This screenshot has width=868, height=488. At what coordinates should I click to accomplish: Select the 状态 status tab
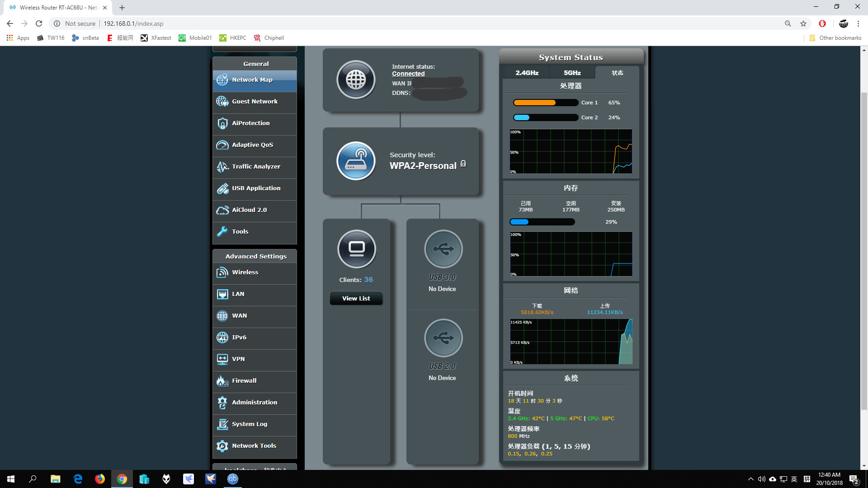[x=617, y=73]
